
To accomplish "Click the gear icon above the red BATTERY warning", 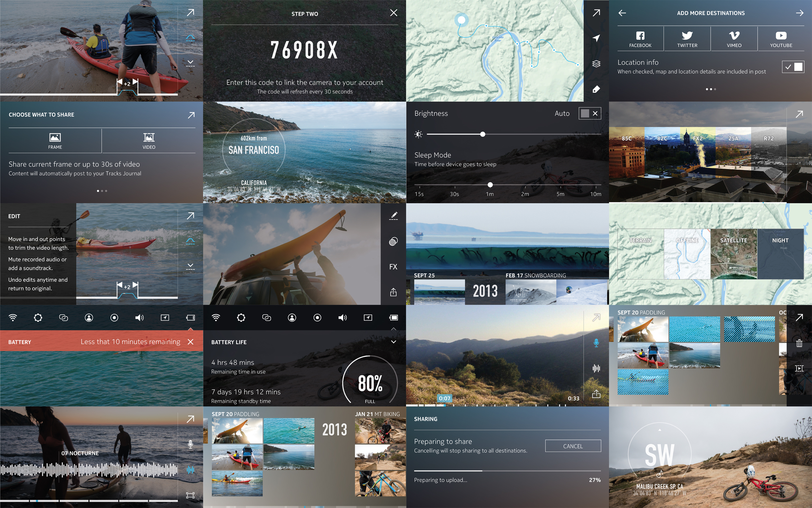I will (38, 318).
